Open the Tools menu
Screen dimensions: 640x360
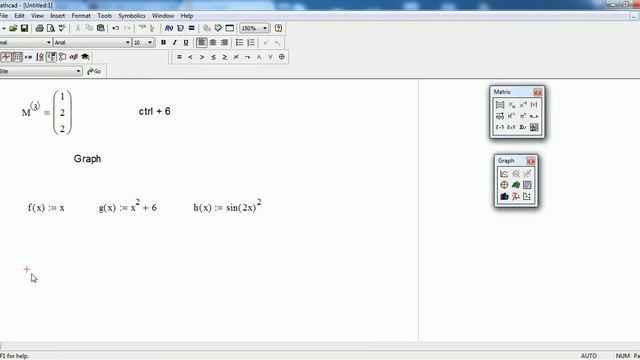(x=104, y=16)
